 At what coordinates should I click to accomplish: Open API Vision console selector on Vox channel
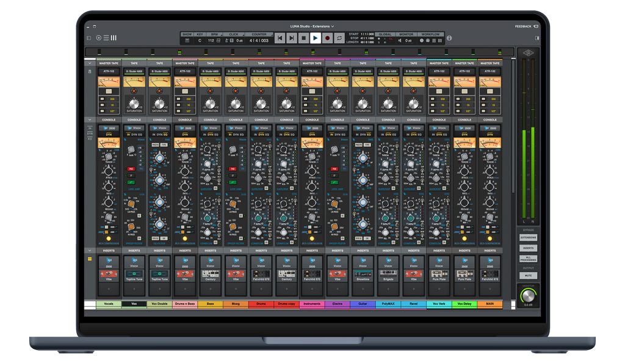click(x=134, y=128)
